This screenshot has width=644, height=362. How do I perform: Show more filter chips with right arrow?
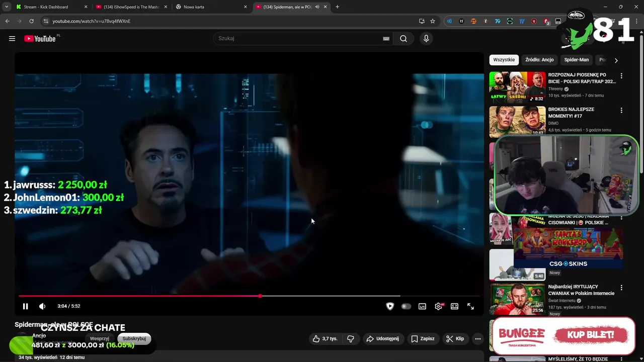point(616,60)
